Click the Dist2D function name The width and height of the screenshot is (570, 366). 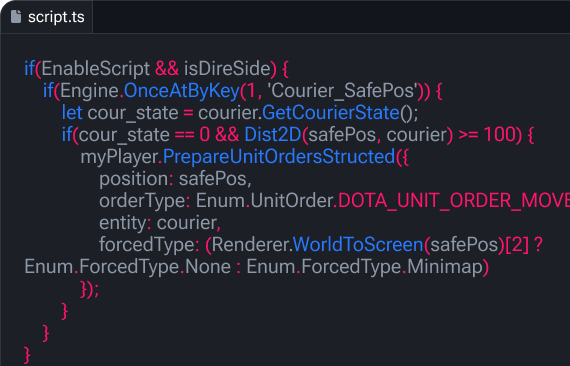[x=273, y=135]
